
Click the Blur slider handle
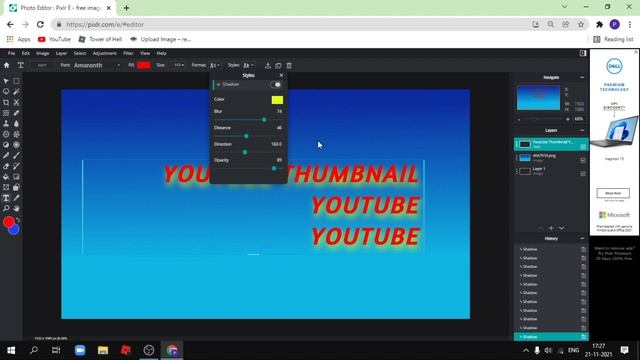(x=264, y=120)
